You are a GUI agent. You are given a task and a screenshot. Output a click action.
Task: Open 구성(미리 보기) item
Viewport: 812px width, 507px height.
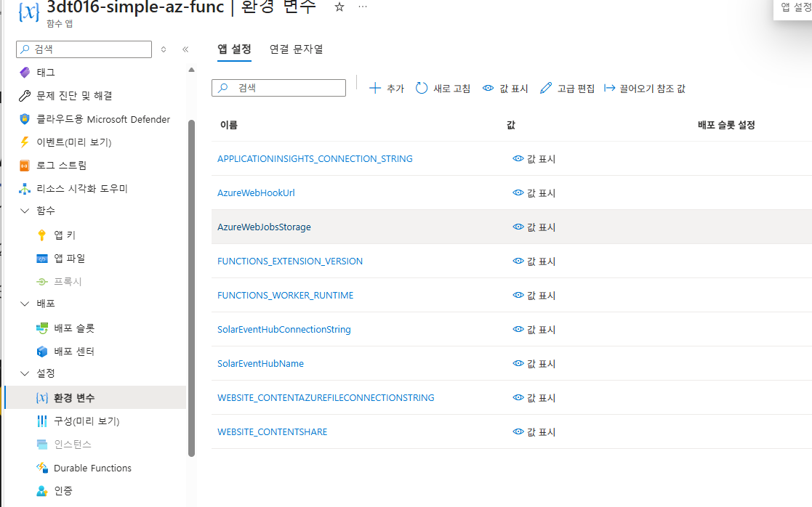(x=78, y=421)
